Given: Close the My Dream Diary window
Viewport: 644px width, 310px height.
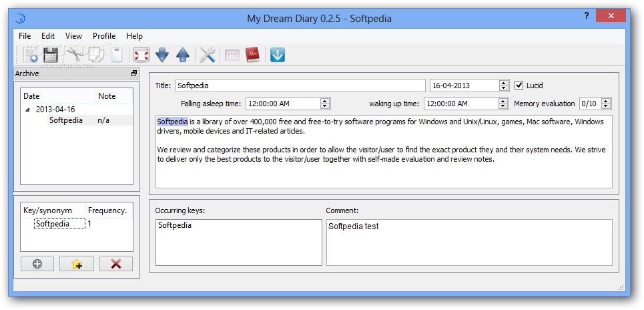Looking at the screenshot, I should (611, 15).
